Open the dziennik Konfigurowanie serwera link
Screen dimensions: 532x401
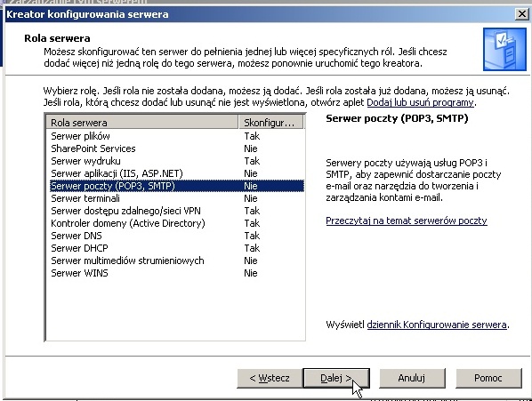(x=437, y=325)
